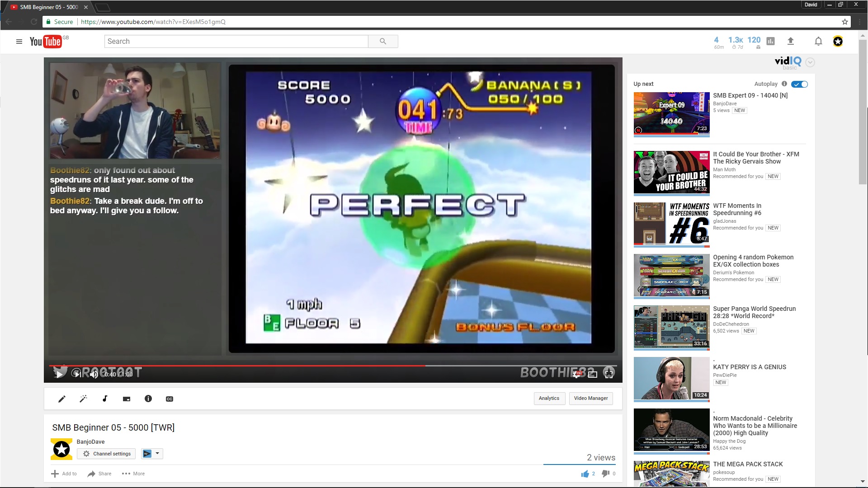The image size is (868, 488).
Task: Open the Audio music note tool
Action: [105, 399]
